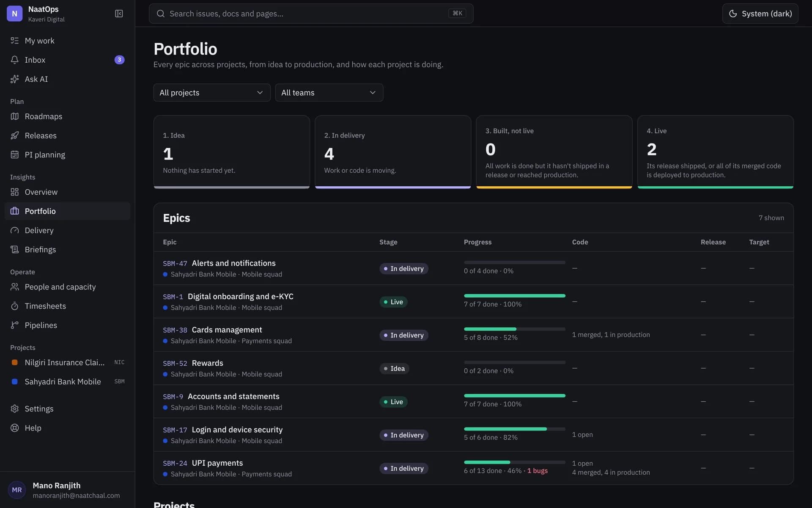
Task: Open People and capacity via users icon
Action: coord(14,287)
